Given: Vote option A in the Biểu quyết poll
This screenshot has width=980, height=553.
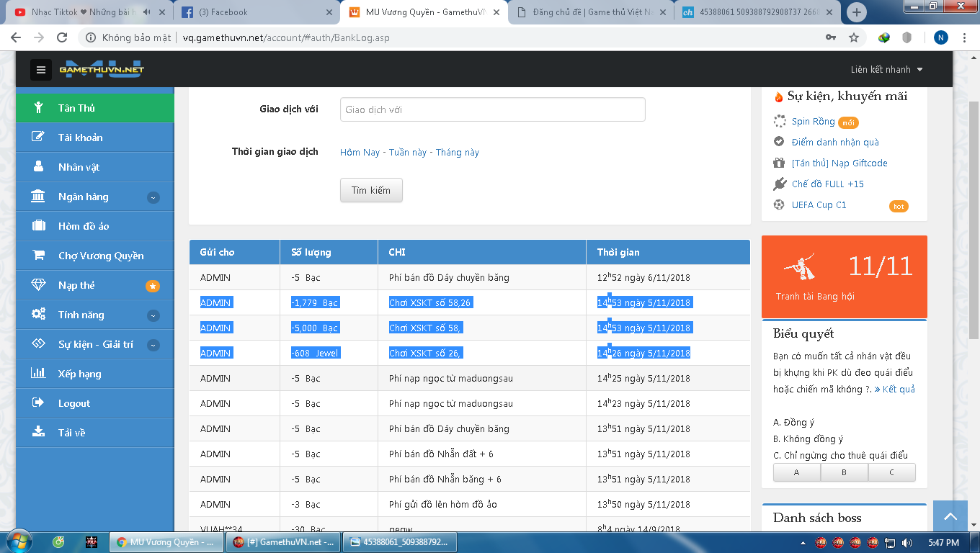Looking at the screenshot, I should tap(796, 472).
